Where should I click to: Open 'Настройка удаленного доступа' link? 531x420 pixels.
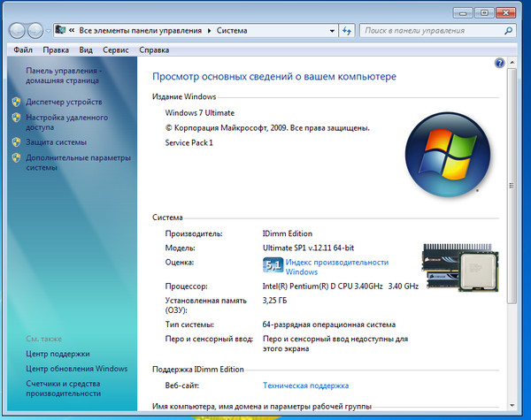point(66,122)
